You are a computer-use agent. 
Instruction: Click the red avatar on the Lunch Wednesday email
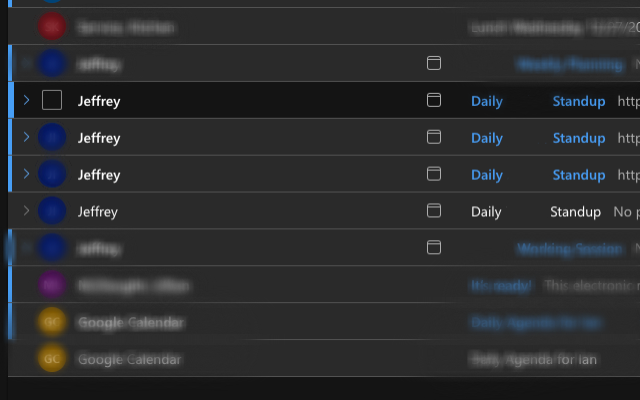click(52, 27)
